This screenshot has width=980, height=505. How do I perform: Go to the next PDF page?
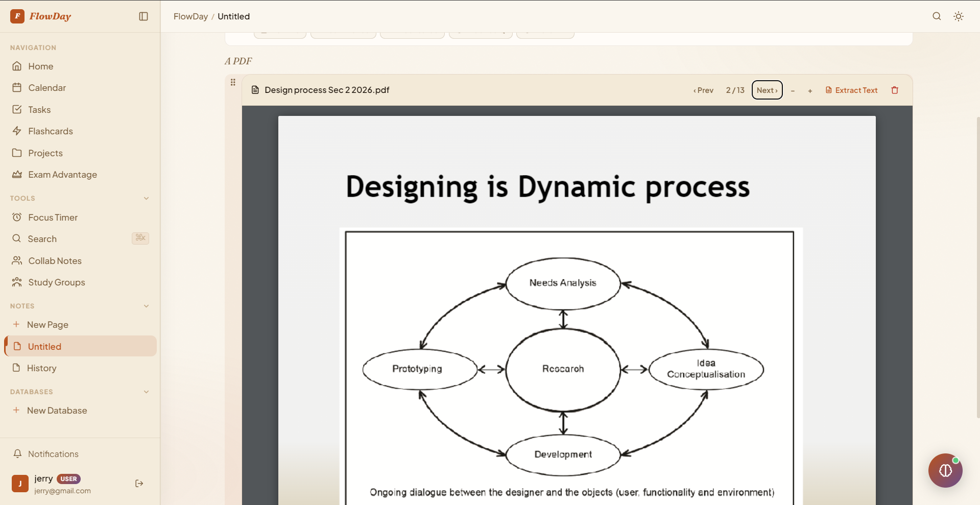click(767, 90)
